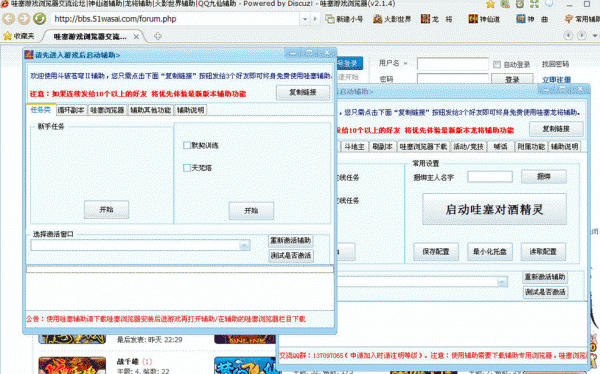Click the 收藏夹 favorites star

pos(7,36)
